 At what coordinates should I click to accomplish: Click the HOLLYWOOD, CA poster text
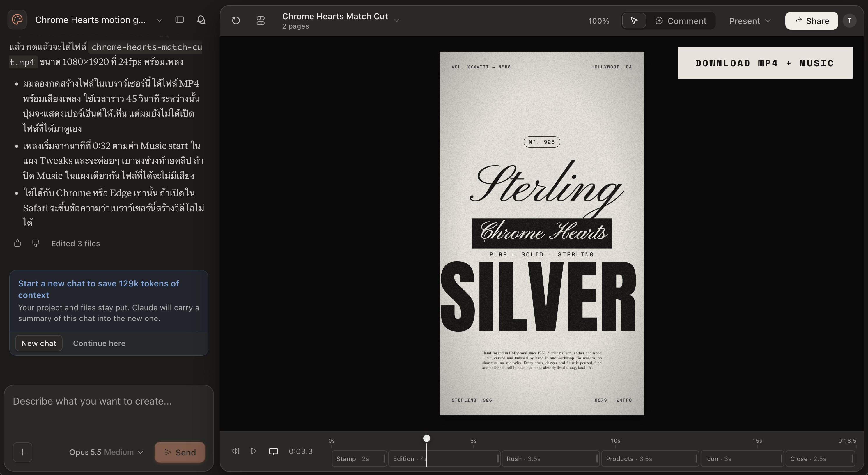click(612, 67)
